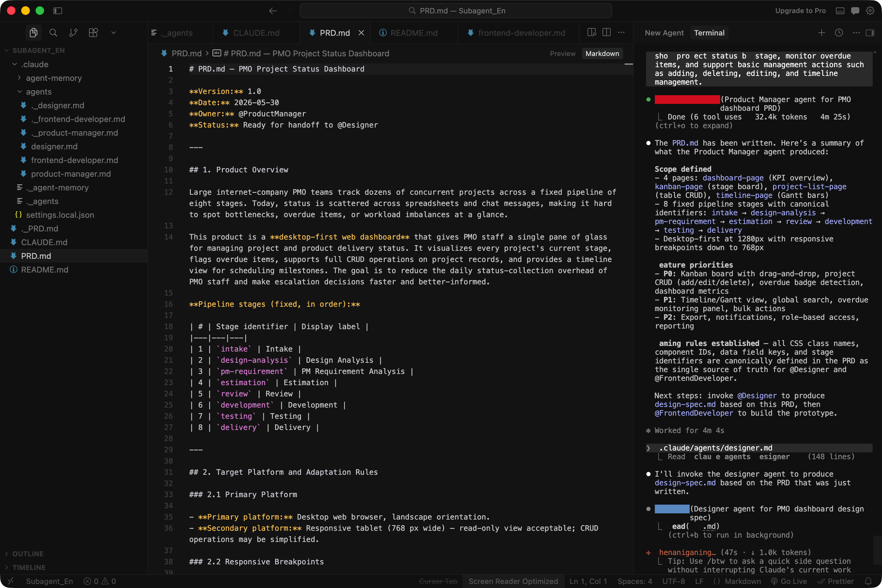Change encoding via UTF-8
Image resolution: width=882 pixels, height=588 pixels.
click(673, 581)
